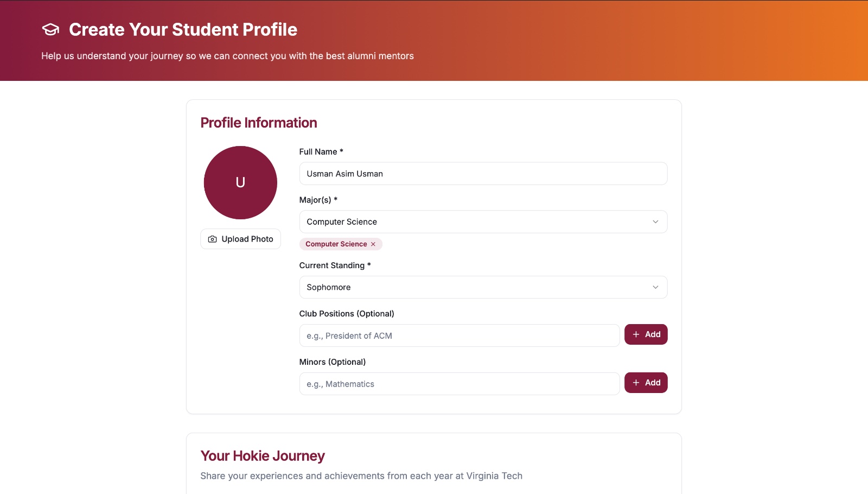Expand the Major(s) dropdown chevron
Viewport: 868px width, 494px height.
655,222
